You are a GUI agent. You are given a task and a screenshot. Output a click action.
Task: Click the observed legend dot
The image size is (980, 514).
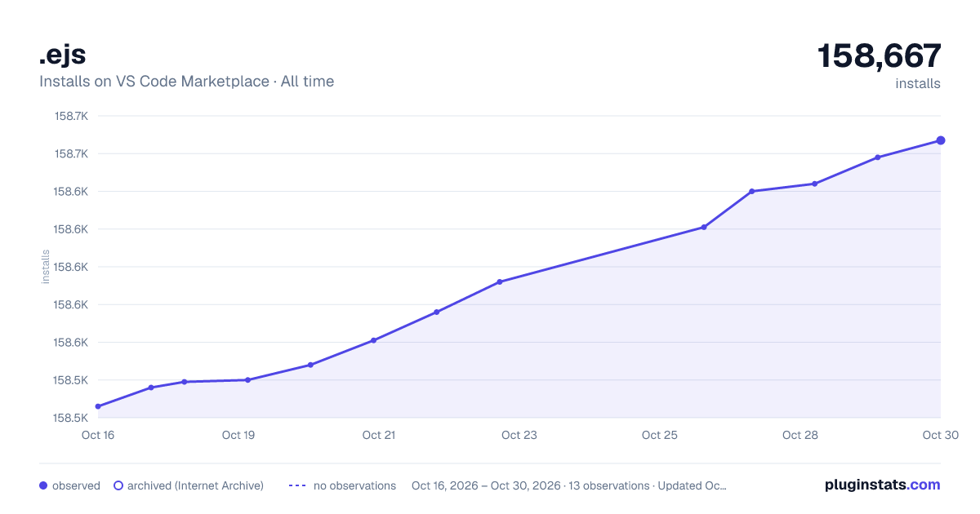43,485
